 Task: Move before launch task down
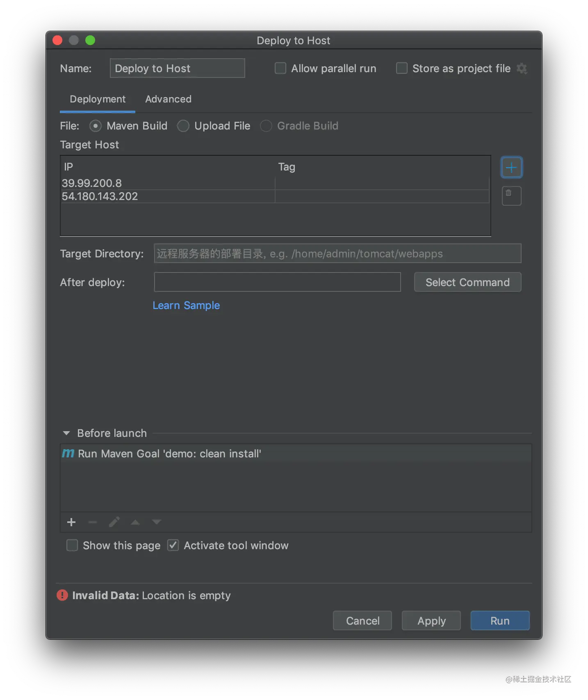(x=157, y=522)
